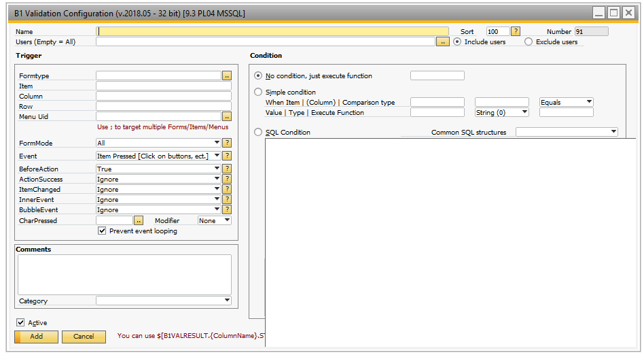Focus the simple condition Execute Function field
This screenshot has width=644, height=355.
pos(567,112)
